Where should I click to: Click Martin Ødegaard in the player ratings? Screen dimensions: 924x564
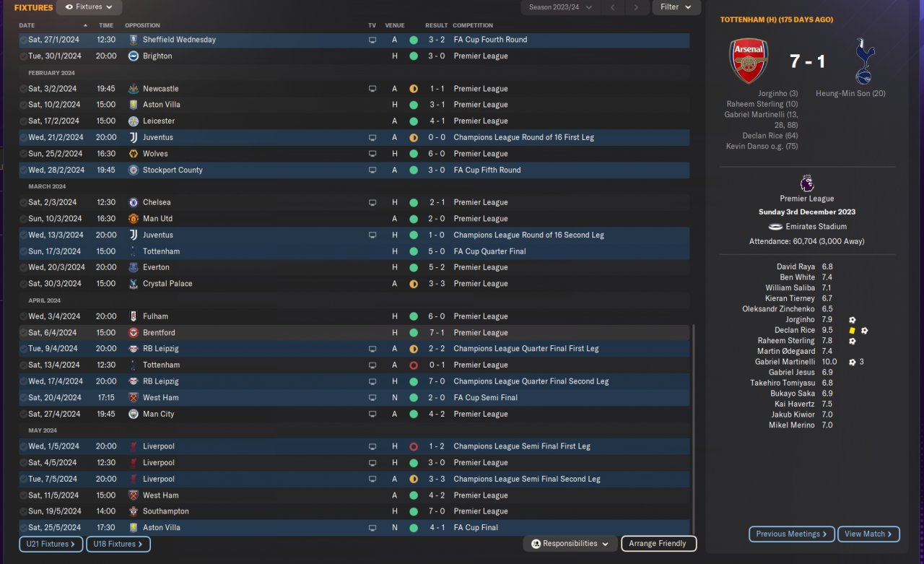786,352
